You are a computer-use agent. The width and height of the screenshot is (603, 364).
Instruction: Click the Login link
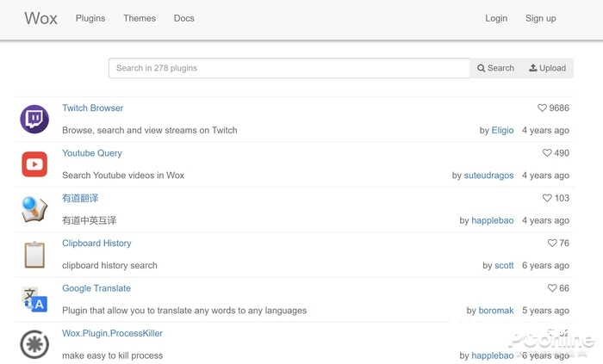496,18
